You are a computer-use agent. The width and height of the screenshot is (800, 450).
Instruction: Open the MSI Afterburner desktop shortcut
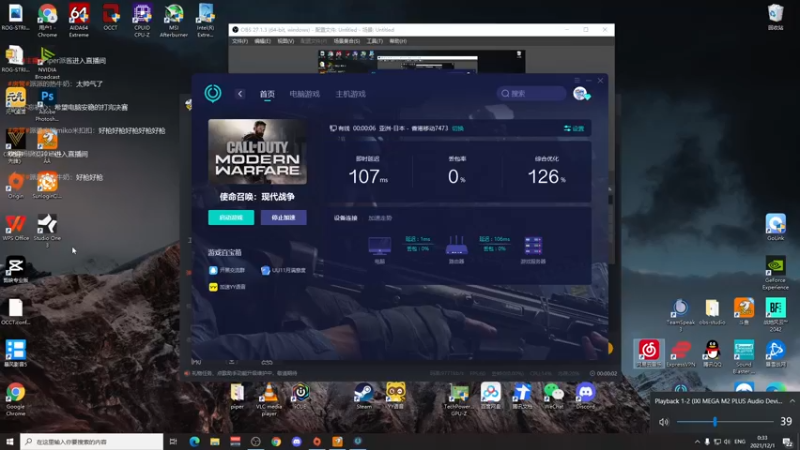[x=173, y=20]
